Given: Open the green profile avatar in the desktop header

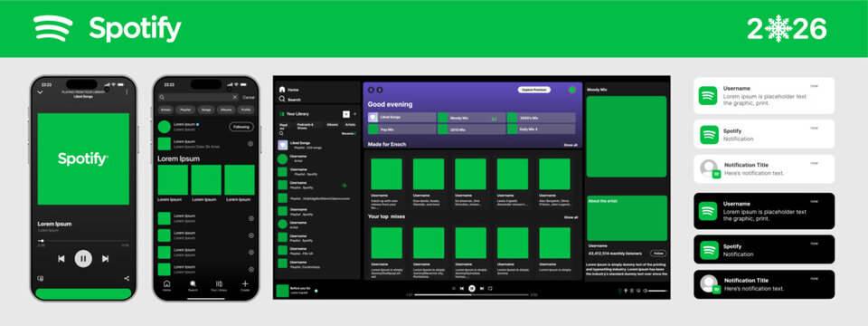Looking at the screenshot, I should pyautogui.click(x=571, y=90).
